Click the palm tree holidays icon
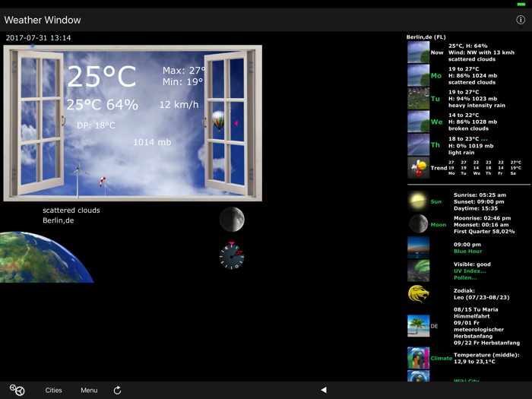 [418, 326]
